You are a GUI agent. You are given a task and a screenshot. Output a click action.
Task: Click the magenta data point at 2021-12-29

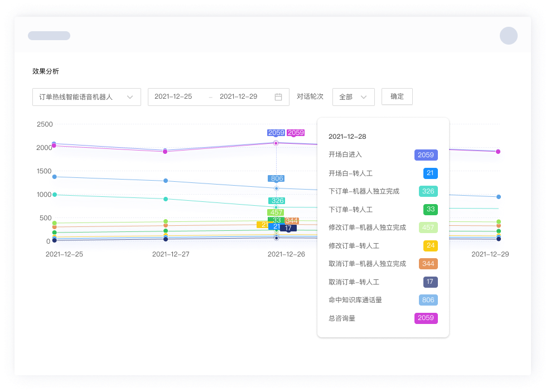(x=498, y=152)
